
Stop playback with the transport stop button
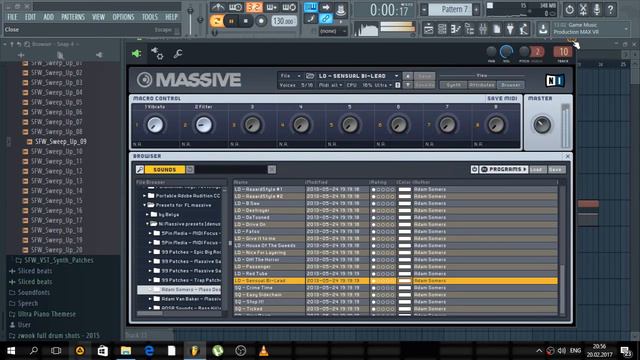coord(246,21)
